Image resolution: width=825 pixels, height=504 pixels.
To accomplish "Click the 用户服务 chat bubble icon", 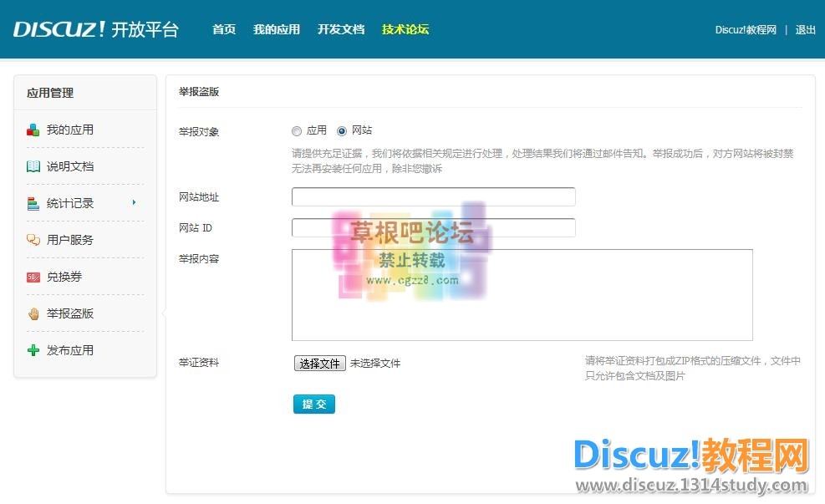I will pyautogui.click(x=33, y=240).
